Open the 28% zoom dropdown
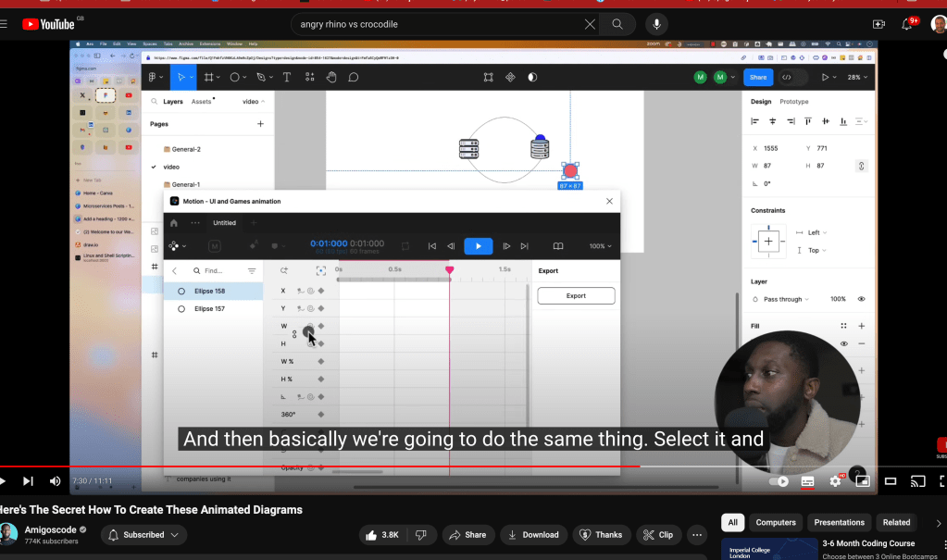The height and width of the screenshot is (560, 947). [x=857, y=78]
